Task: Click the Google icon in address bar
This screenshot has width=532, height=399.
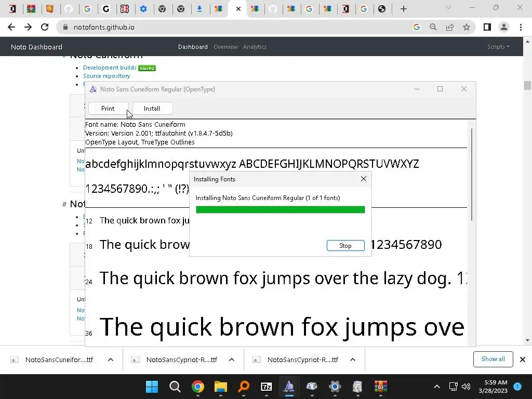Action: [416, 27]
